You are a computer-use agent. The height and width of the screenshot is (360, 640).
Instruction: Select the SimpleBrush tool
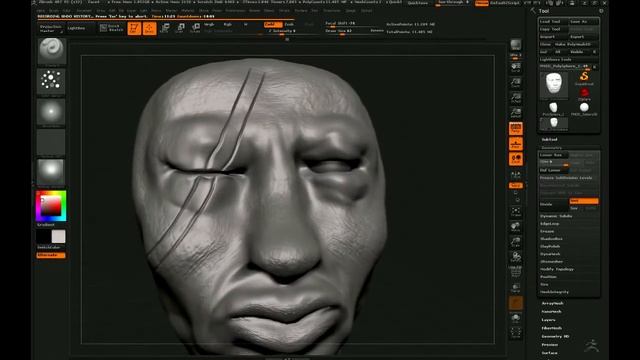[x=584, y=78]
